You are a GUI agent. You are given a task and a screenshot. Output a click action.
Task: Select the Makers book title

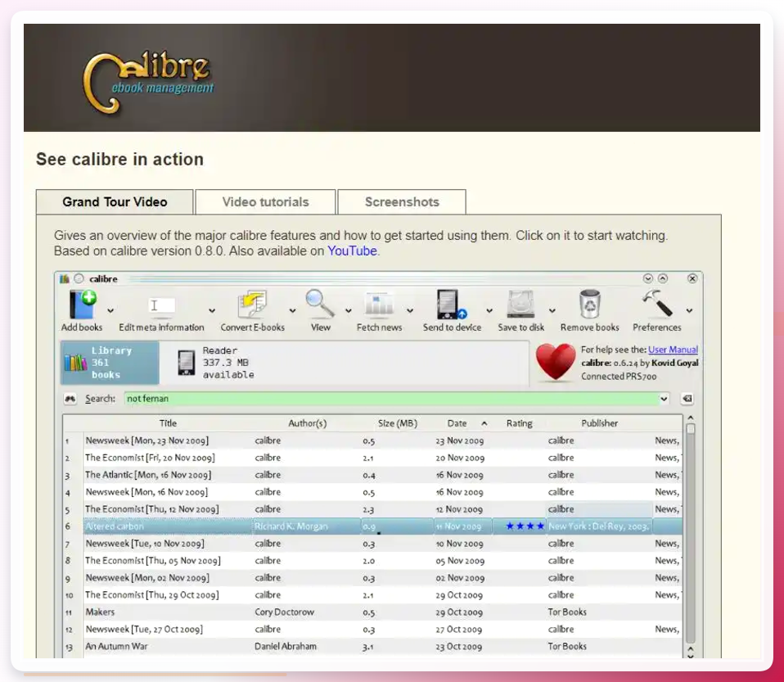[100, 612]
